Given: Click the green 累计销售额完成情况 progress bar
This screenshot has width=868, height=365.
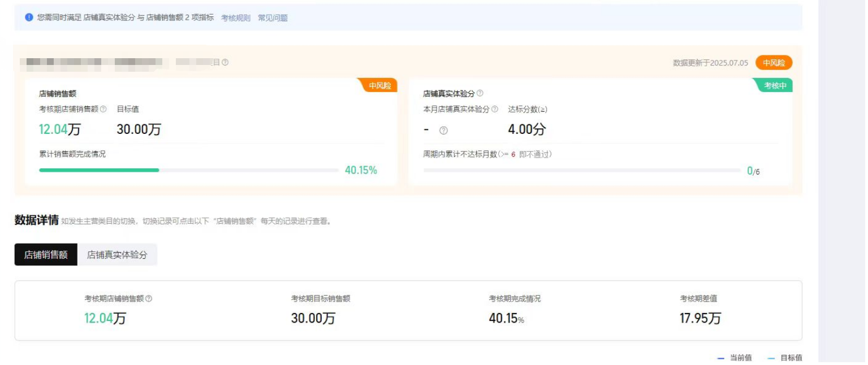Looking at the screenshot, I should (x=99, y=170).
